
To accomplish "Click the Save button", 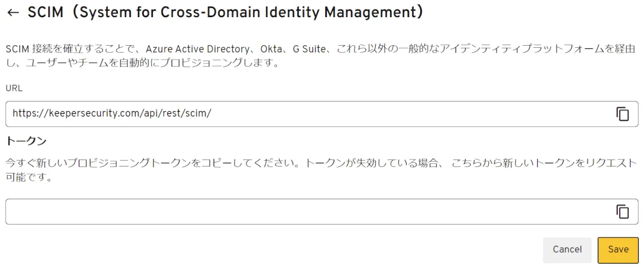I will (x=618, y=249).
